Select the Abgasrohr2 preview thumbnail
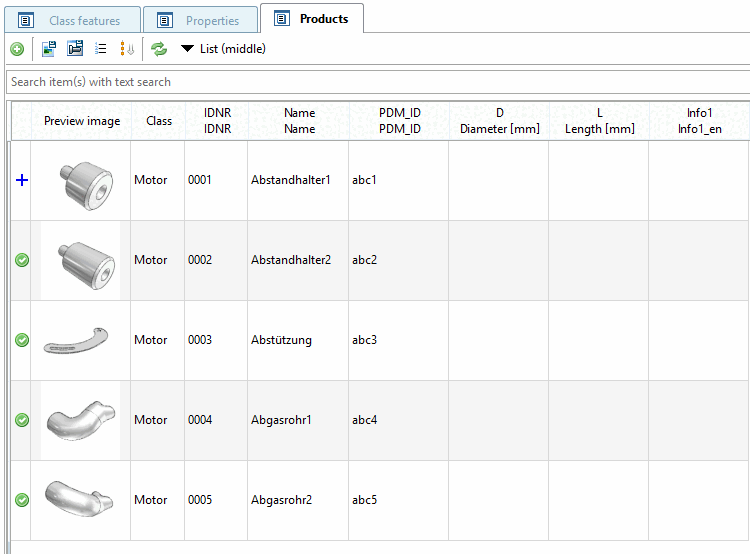Image resolution: width=750 pixels, height=554 pixels. pos(79,499)
